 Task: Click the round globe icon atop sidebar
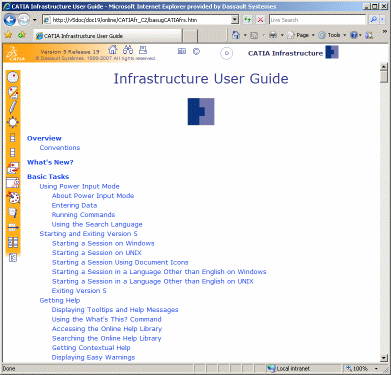pyautogui.click(x=13, y=77)
